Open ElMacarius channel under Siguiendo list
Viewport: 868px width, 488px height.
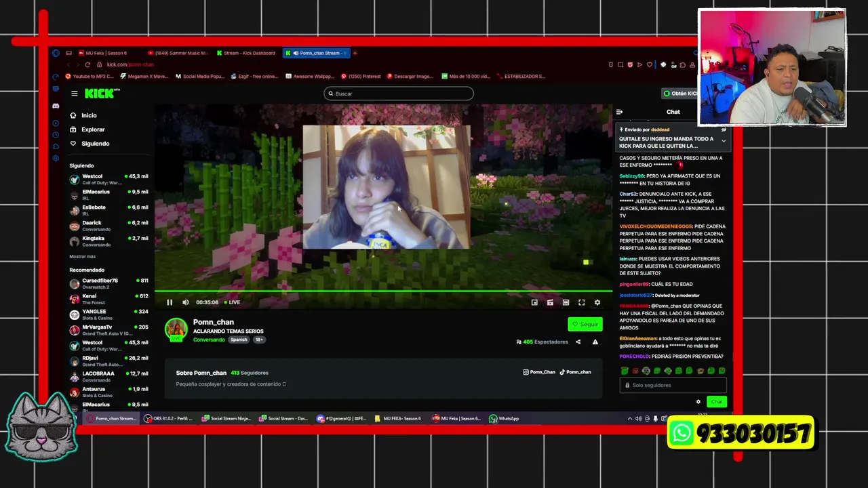pyautogui.click(x=108, y=195)
